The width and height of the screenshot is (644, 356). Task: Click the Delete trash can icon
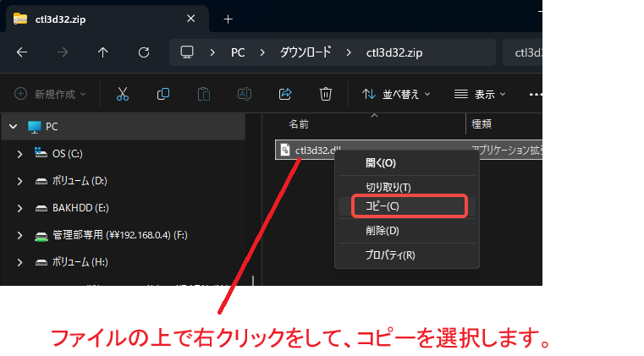(325, 94)
